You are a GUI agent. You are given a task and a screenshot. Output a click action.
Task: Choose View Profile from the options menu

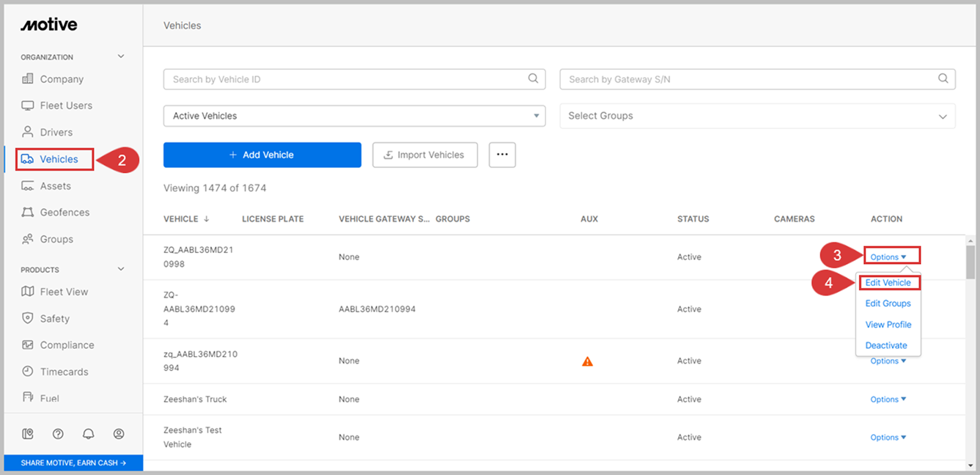tap(888, 324)
